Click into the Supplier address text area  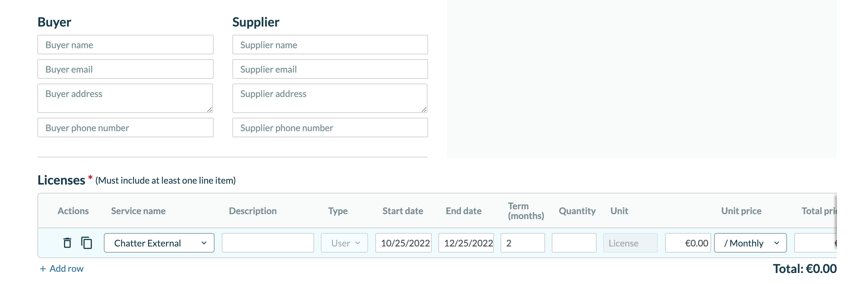[329, 98]
